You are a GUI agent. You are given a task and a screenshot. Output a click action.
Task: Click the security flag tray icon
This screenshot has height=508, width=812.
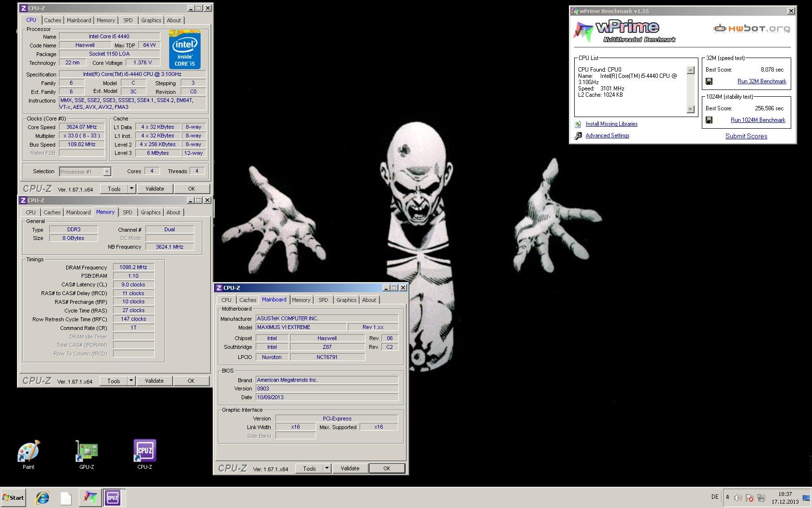pyautogui.click(x=750, y=498)
